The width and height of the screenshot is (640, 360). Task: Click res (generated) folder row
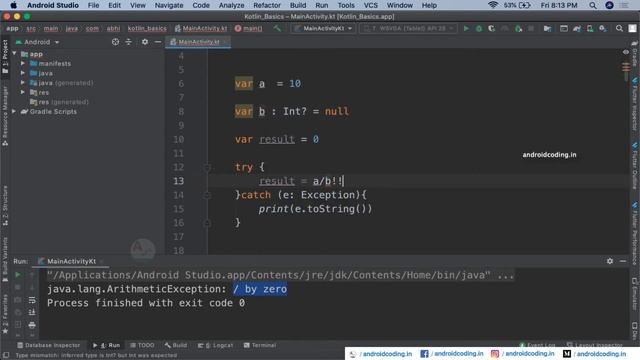59,102
